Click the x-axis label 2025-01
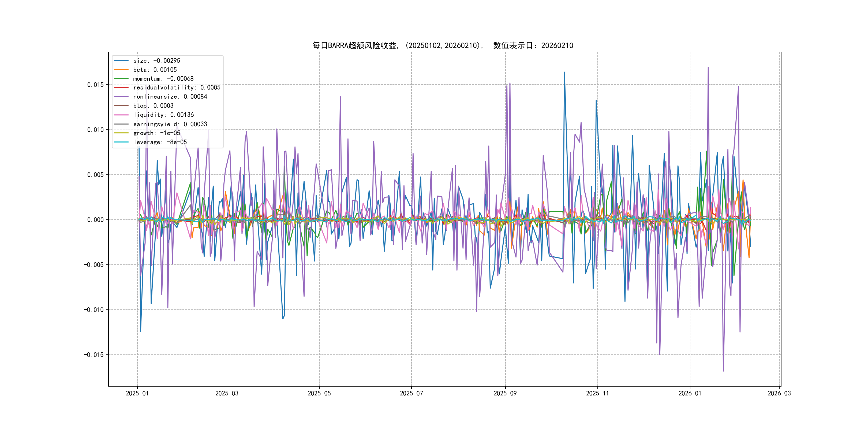The height and width of the screenshot is (434, 868). tap(137, 393)
